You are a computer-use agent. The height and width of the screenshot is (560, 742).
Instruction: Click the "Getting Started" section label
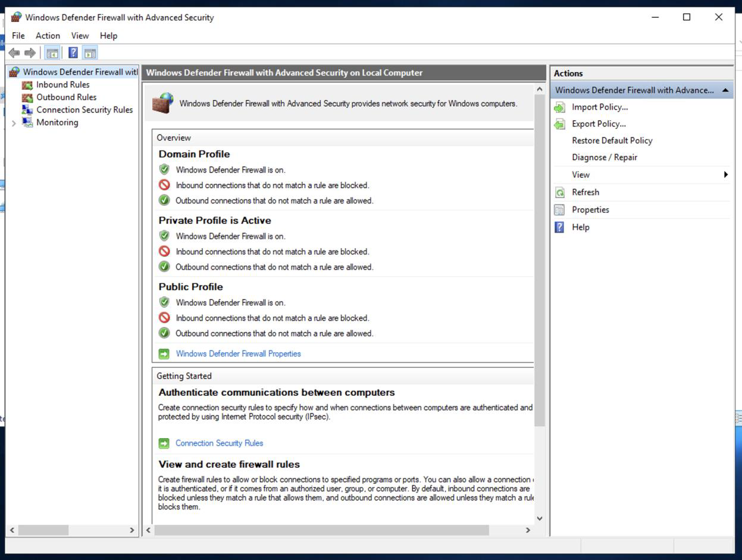(184, 376)
